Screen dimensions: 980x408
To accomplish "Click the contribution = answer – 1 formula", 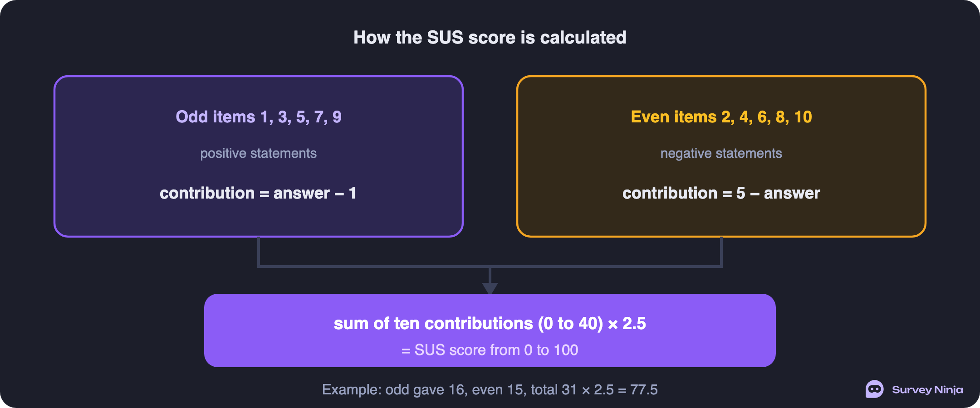I will [x=258, y=193].
